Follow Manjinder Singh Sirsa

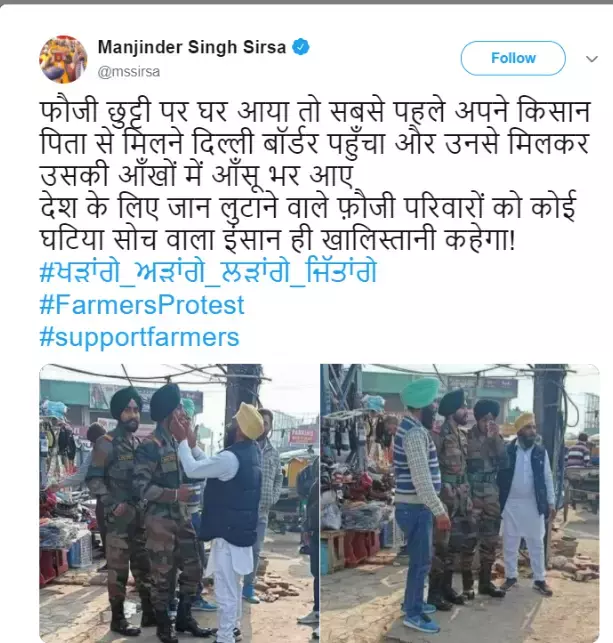[x=513, y=58]
